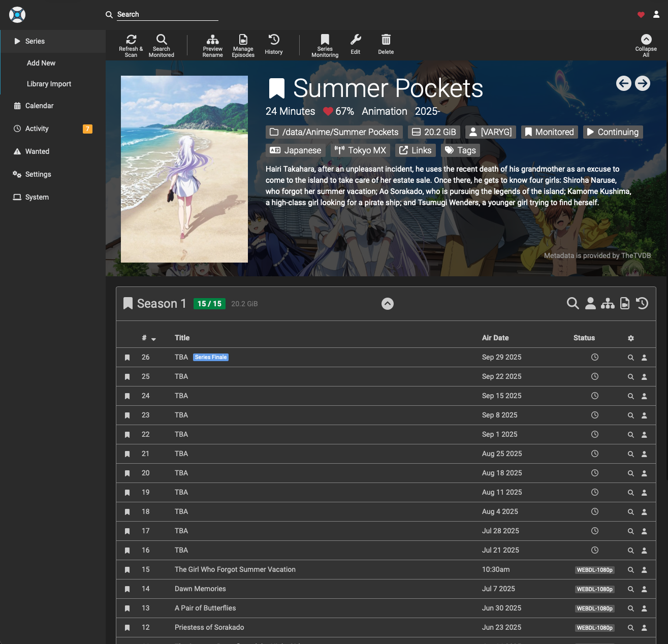
Task: Toggle monitoring for episode 22
Action: click(128, 435)
